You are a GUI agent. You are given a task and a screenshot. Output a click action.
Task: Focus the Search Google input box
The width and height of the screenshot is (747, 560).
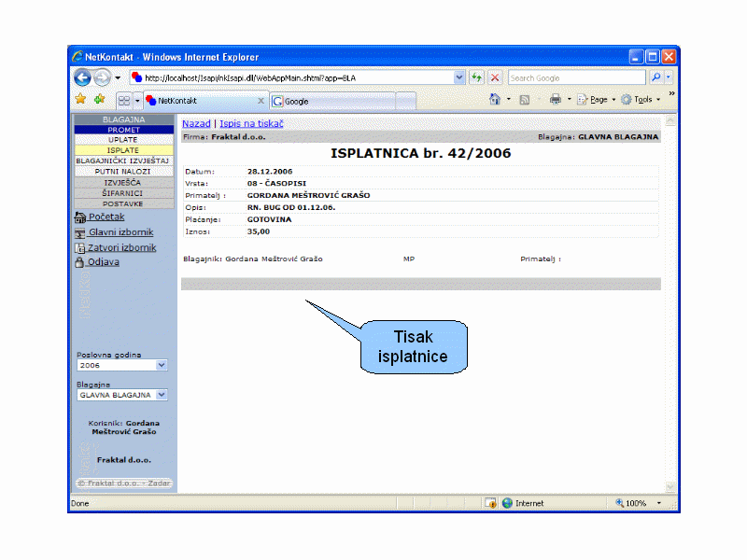pos(577,77)
